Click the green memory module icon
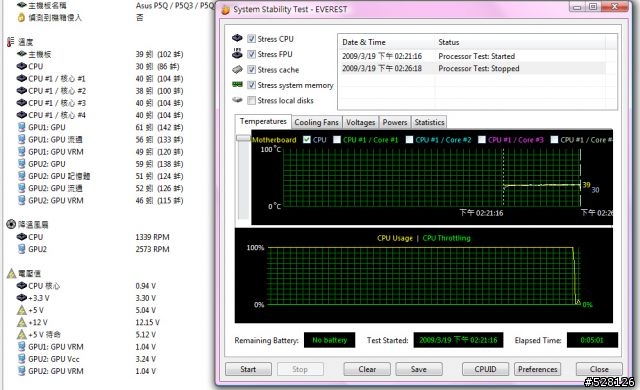640x390 pixels. coord(237,84)
